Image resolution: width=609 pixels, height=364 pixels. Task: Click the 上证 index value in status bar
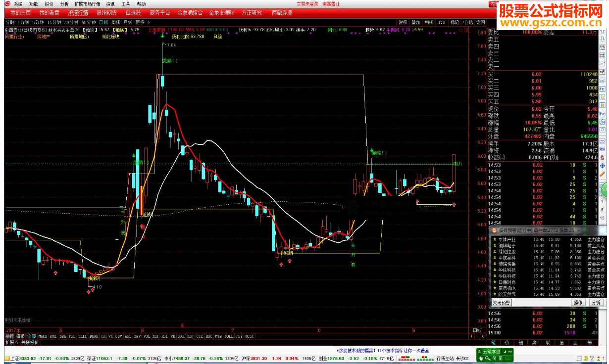27,358
